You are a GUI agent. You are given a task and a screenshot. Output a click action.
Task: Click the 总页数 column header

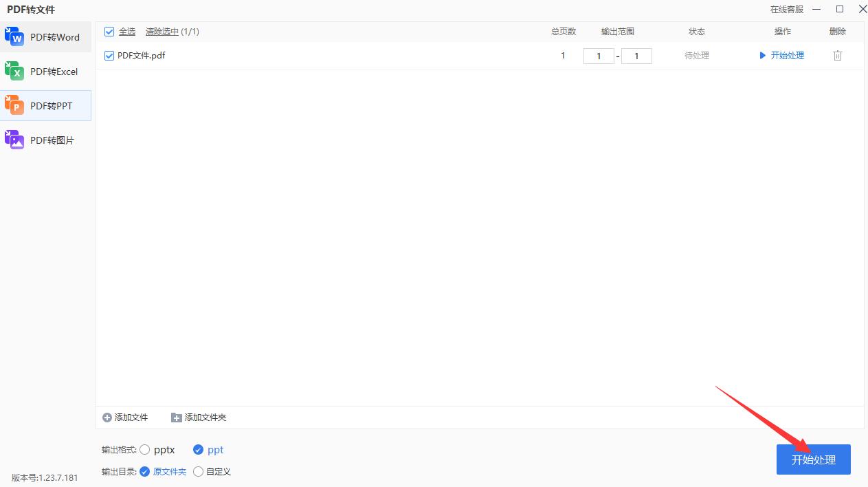point(564,32)
